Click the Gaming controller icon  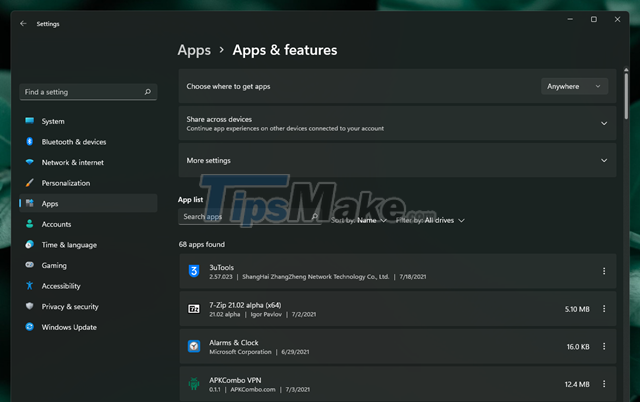coord(29,264)
